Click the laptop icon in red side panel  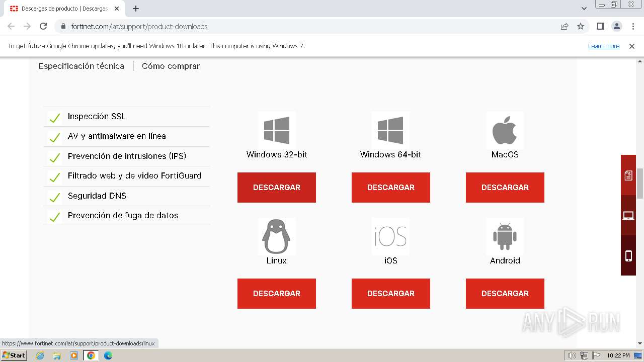point(628,215)
